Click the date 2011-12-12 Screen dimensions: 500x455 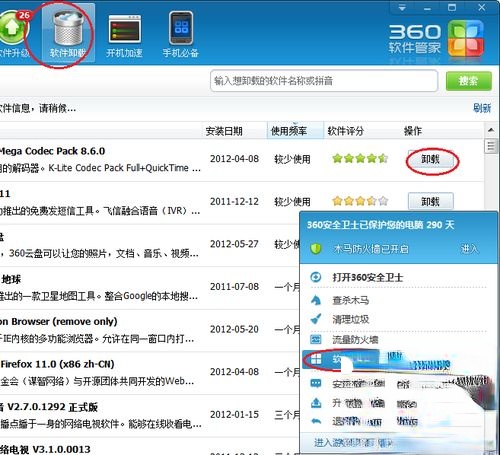pos(234,201)
